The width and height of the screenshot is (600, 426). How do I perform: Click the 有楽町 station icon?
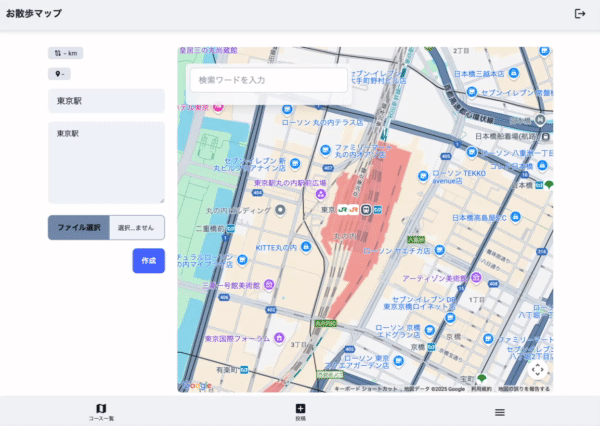[244, 370]
